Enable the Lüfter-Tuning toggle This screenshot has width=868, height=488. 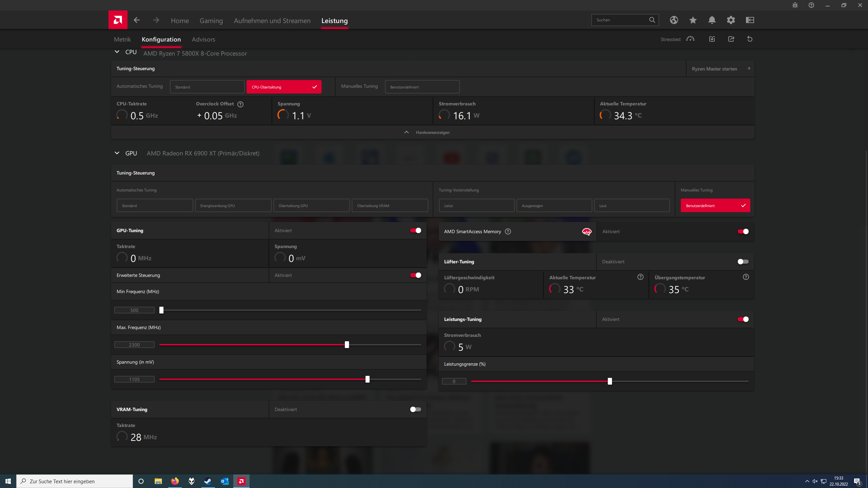[743, 262]
